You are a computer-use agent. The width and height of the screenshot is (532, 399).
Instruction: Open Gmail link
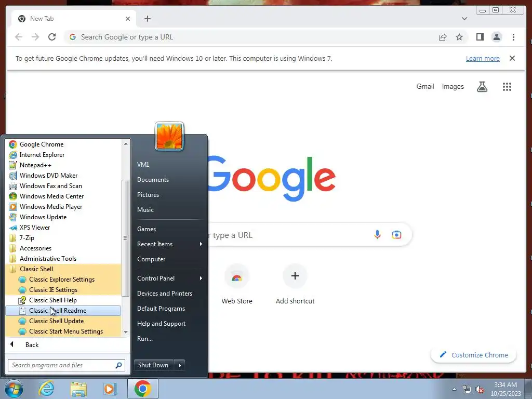click(425, 87)
